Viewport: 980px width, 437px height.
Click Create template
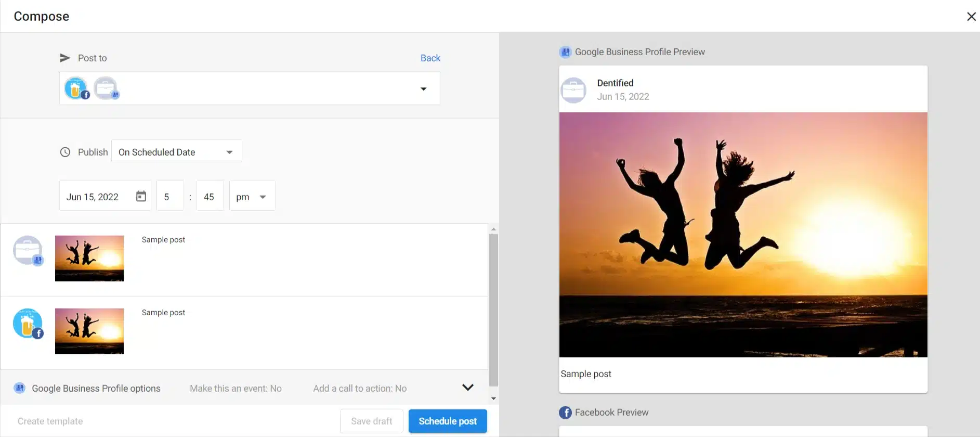(50, 421)
